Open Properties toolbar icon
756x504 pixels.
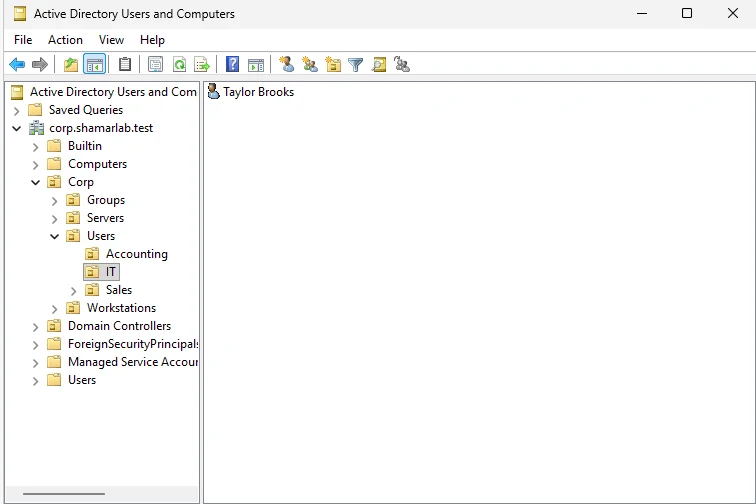(155, 64)
